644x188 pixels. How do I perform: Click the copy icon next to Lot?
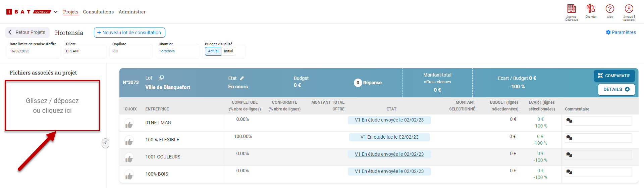click(161, 78)
